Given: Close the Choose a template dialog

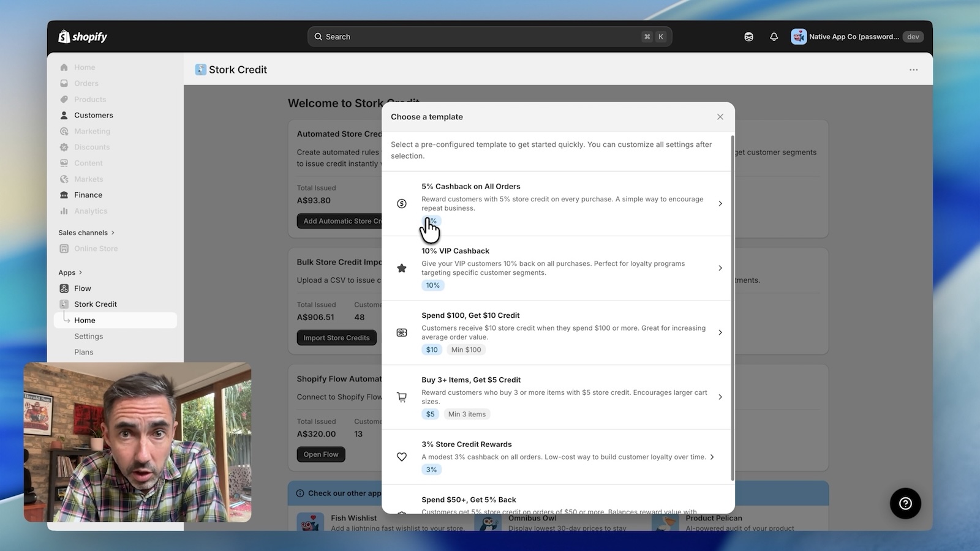Looking at the screenshot, I should click(720, 117).
